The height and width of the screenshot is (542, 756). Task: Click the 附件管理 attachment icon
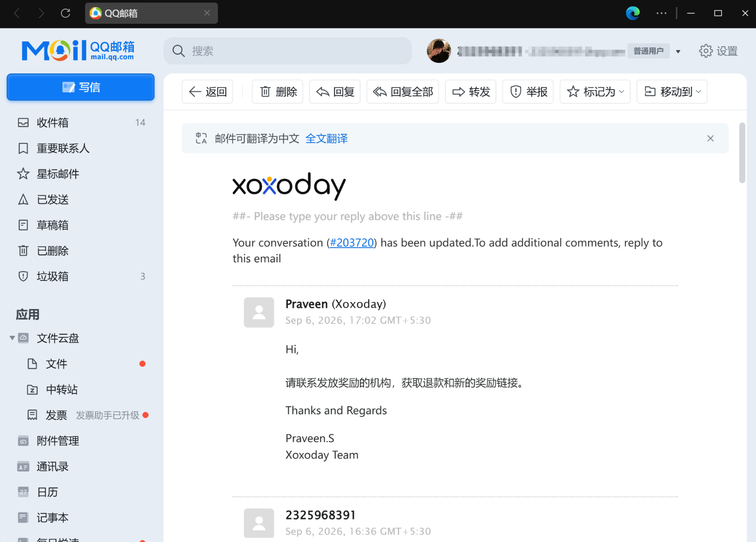[23, 441]
